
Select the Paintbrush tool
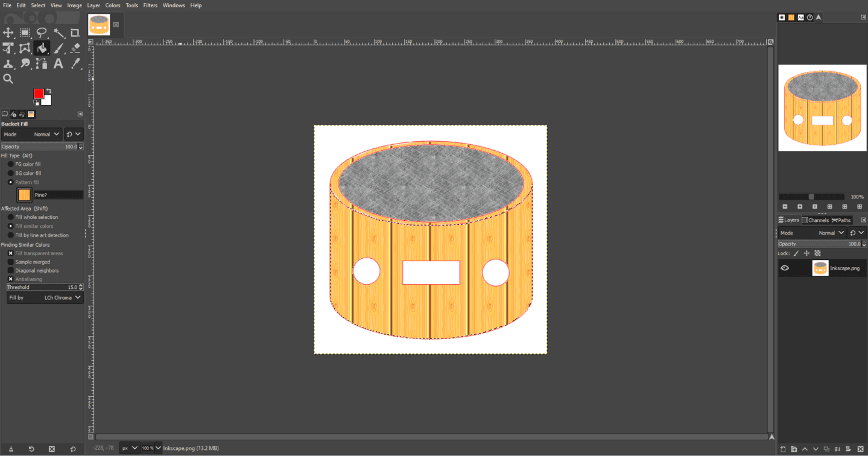pyautogui.click(x=59, y=48)
